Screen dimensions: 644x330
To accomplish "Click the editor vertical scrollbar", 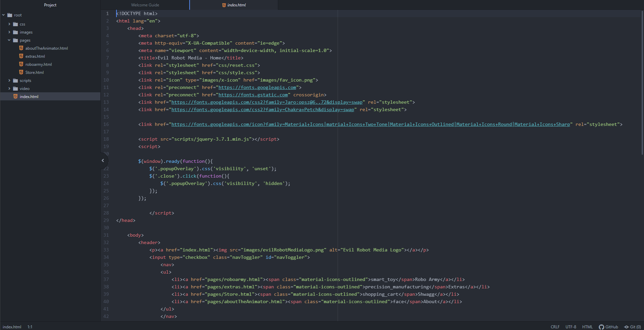I will coord(642,82).
